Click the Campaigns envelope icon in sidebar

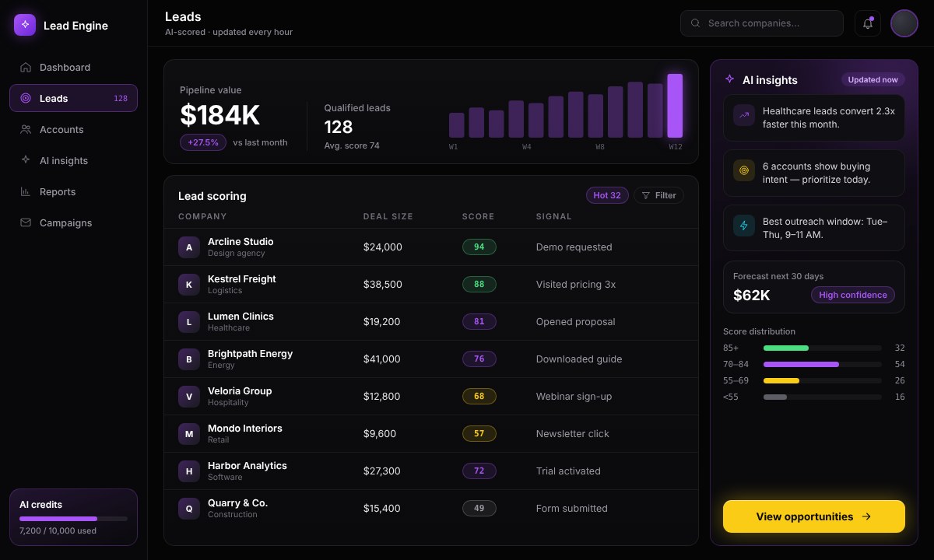(26, 223)
